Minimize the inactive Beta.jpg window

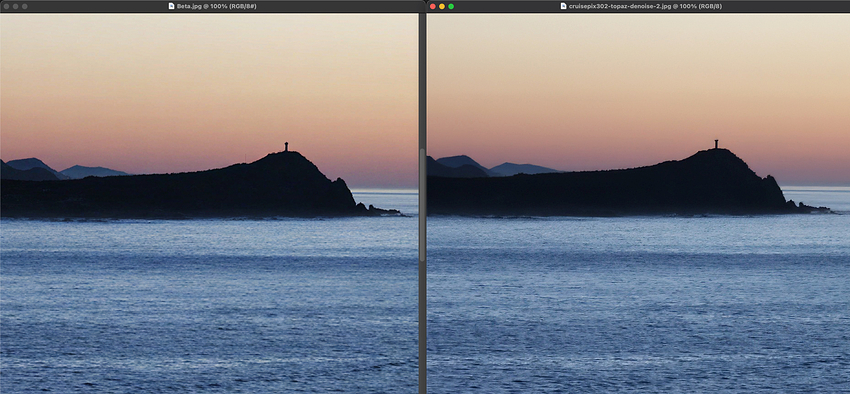pos(16,6)
